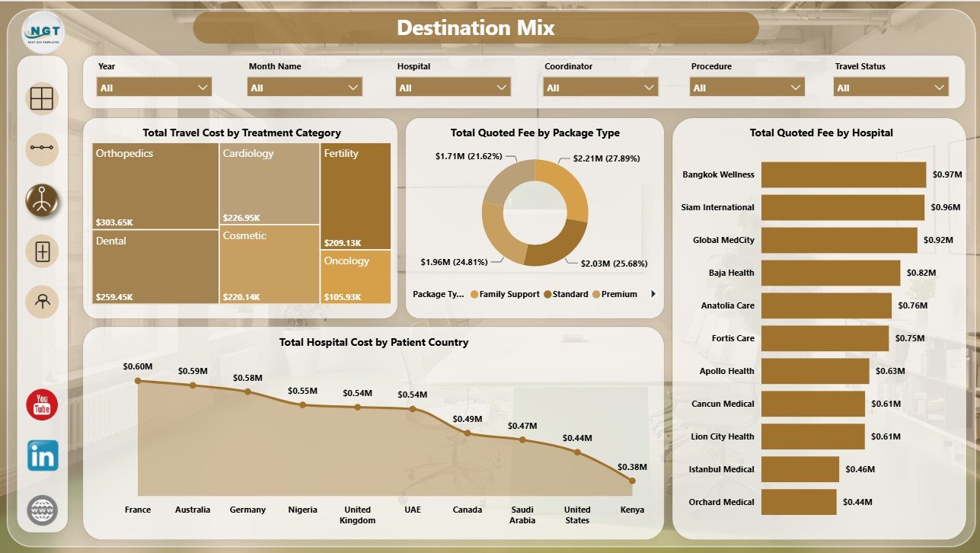
Task: Click the Premium legend swatch
Action: point(596,294)
